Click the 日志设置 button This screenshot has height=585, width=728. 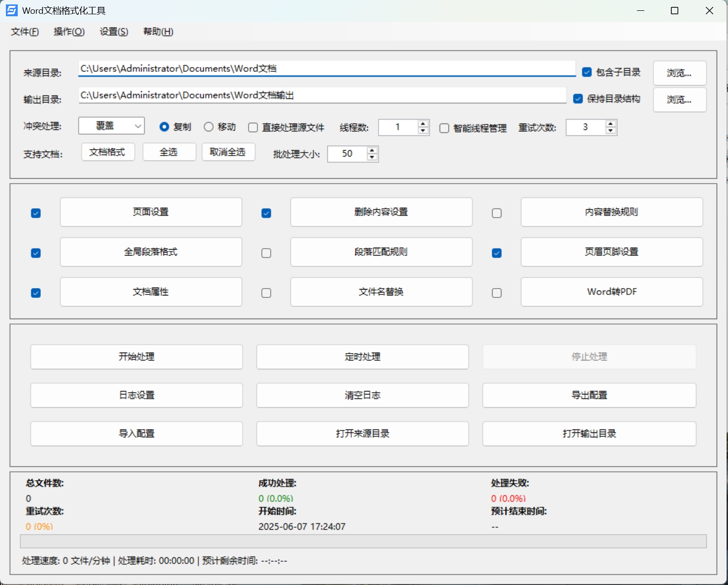(x=137, y=395)
